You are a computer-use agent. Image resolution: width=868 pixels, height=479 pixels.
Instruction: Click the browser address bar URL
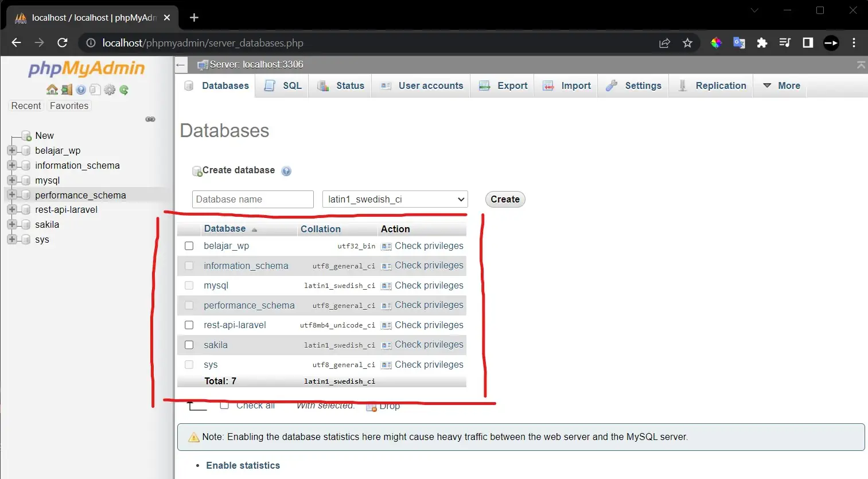point(203,43)
